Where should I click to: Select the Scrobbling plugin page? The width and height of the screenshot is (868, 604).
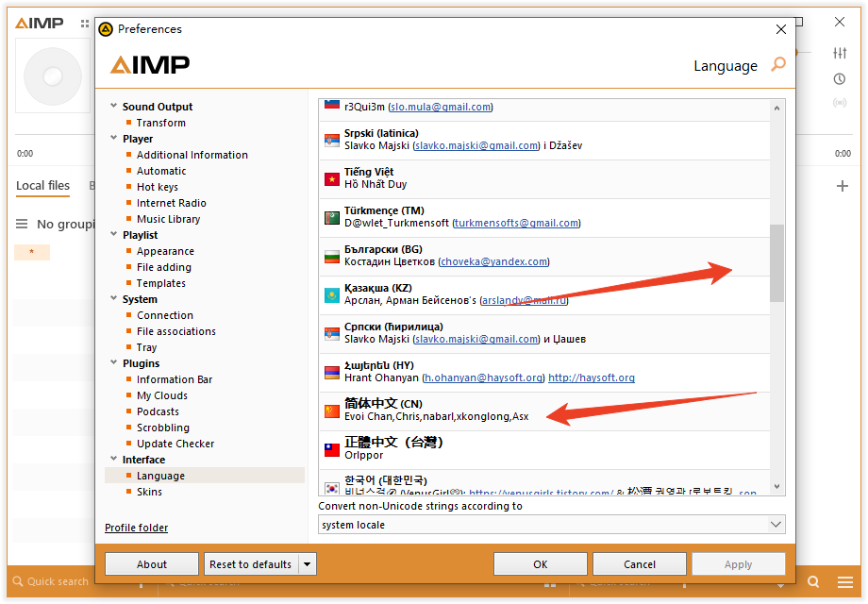coord(162,428)
